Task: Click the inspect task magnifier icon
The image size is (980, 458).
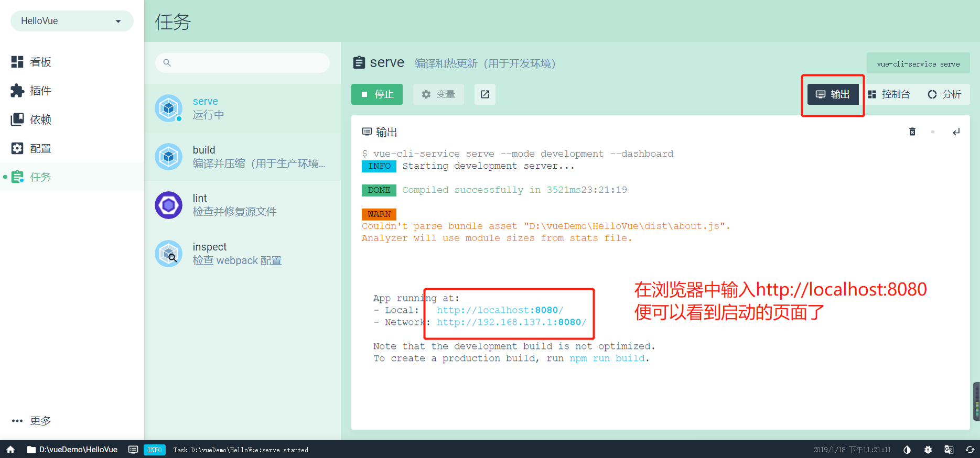Action: (x=169, y=254)
